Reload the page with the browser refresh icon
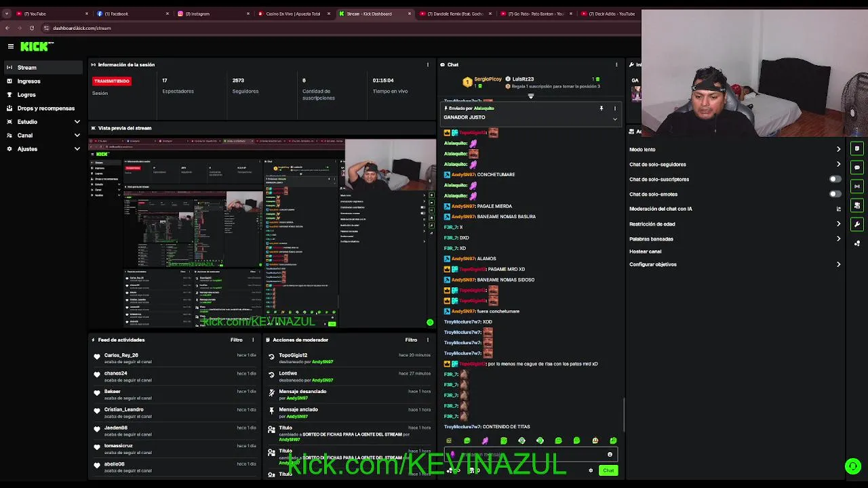This screenshot has height=488, width=868. click(x=31, y=28)
